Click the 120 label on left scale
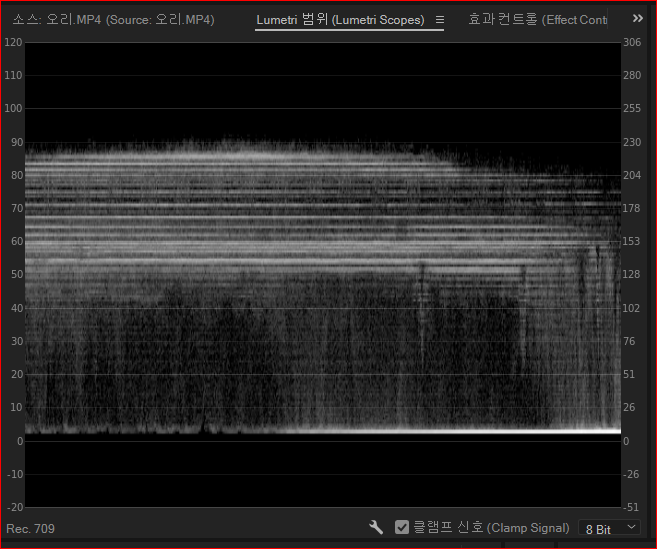This screenshot has width=657, height=549. tap(13, 42)
